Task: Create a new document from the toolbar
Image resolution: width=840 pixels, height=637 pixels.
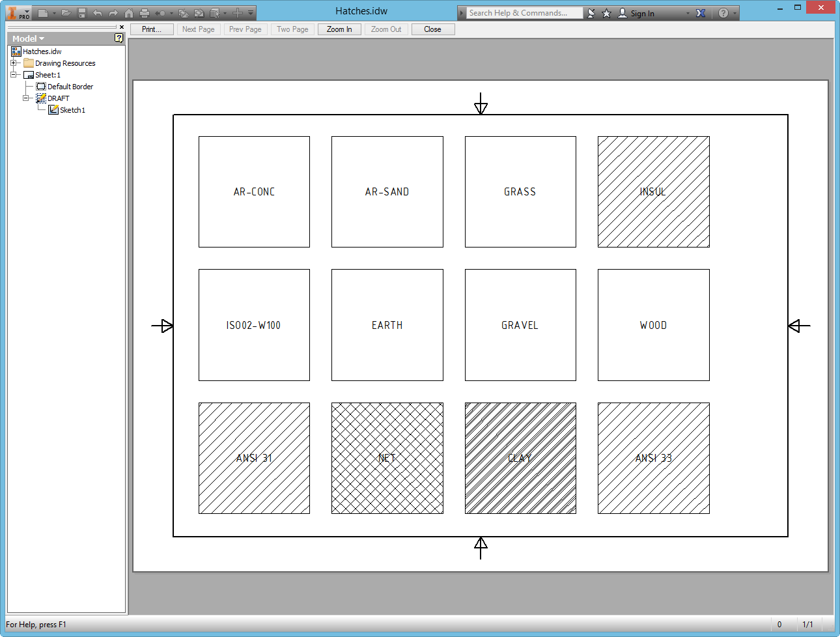Action: (x=44, y=12)
